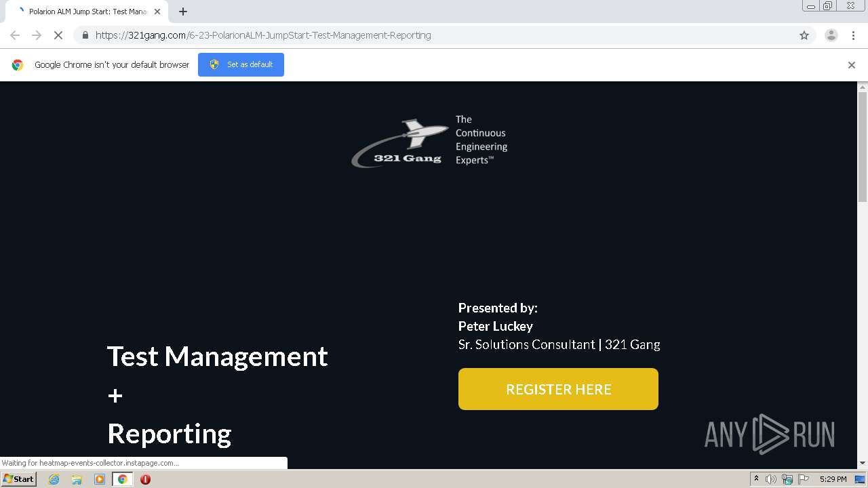The image size is (868, 488).
Task: Open Windows Explorer folder in taskbar
Action: click(x=77, y=479)
